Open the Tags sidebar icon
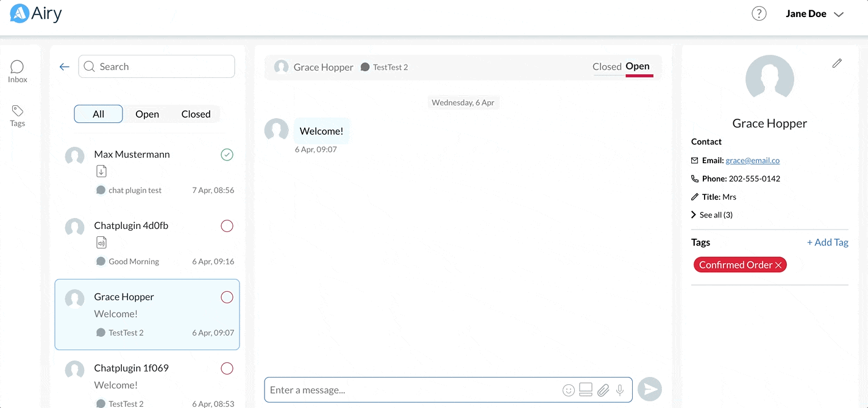Screen dimensions: 868x408 click(x=17, y=115)
